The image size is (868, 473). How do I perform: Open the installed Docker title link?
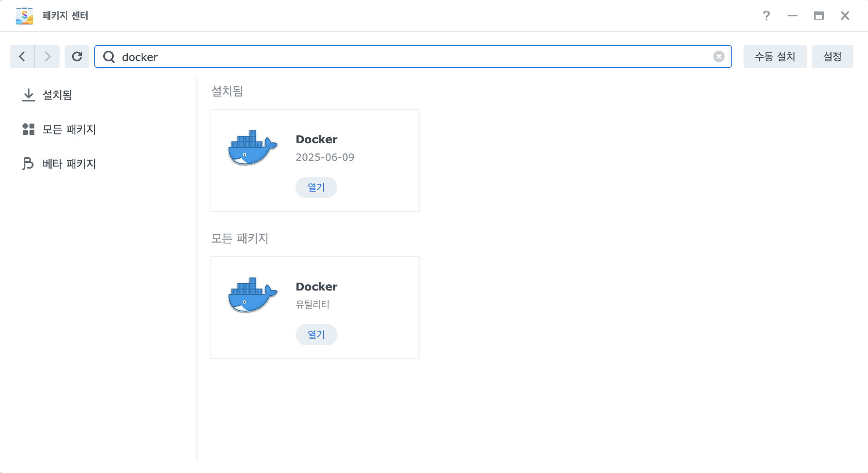[x=316, y=140]
